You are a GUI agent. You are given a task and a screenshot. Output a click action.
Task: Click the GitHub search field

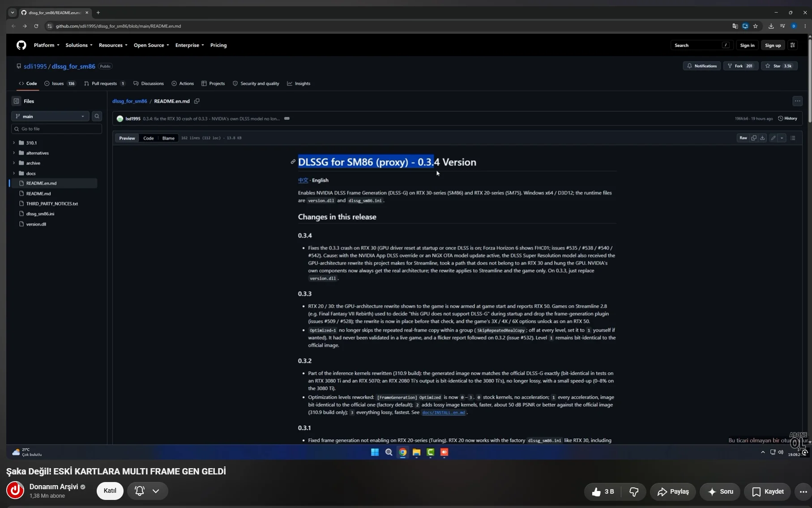tap(702, 45)
